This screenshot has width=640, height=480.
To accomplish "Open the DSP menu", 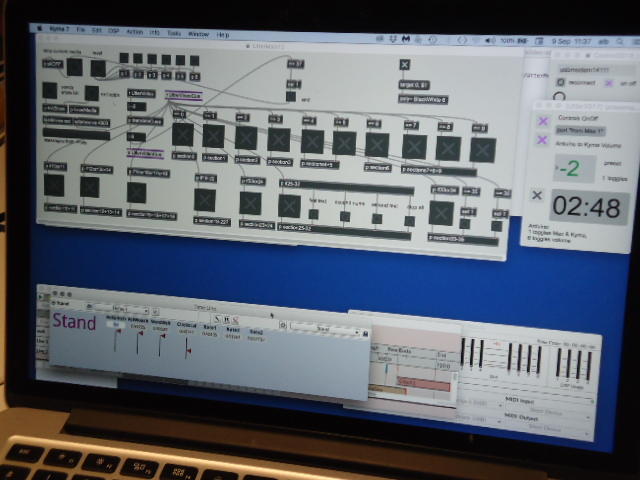I will click(x=113, y=31).
